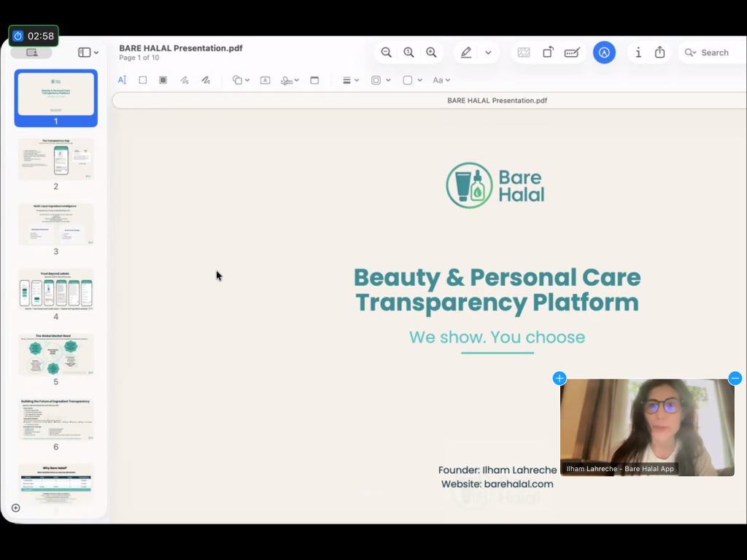Pick the Sketch tool
Image resolution: width=747 pixels, height=560 pixels.
click(185, 80)
